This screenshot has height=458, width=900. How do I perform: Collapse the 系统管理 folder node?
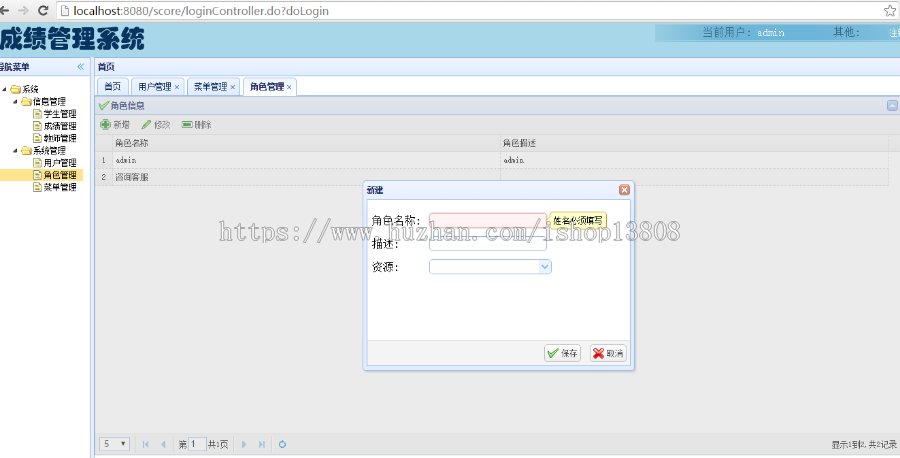pyautogui.click(x=15, y=150)
